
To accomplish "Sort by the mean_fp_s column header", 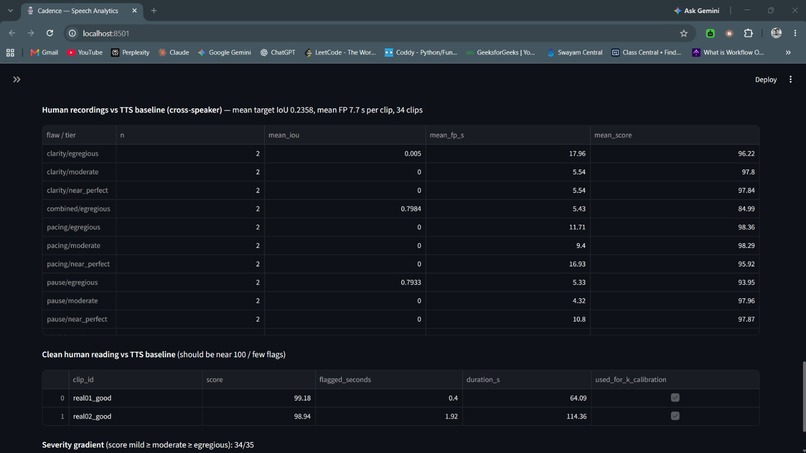I will [508, 135].
